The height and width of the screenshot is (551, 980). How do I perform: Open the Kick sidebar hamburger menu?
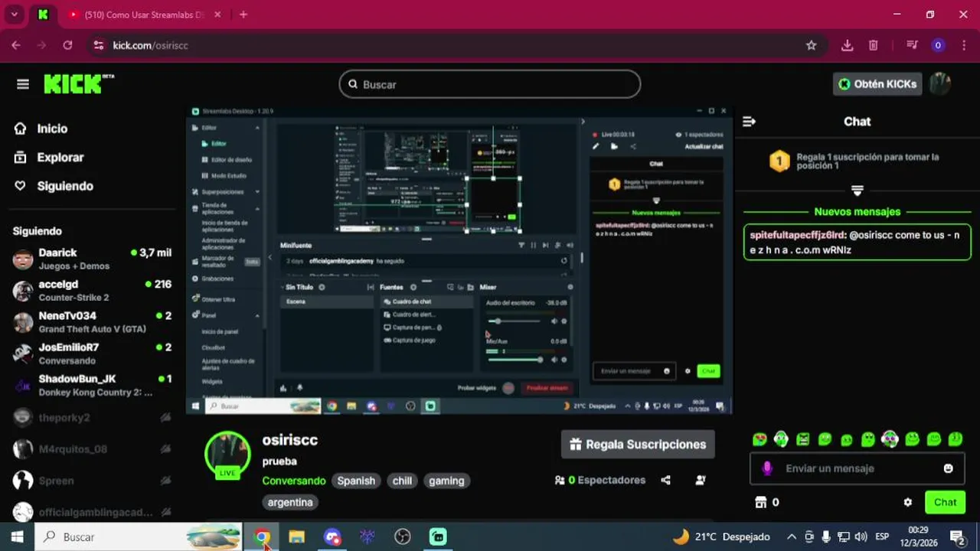(22, 84)
